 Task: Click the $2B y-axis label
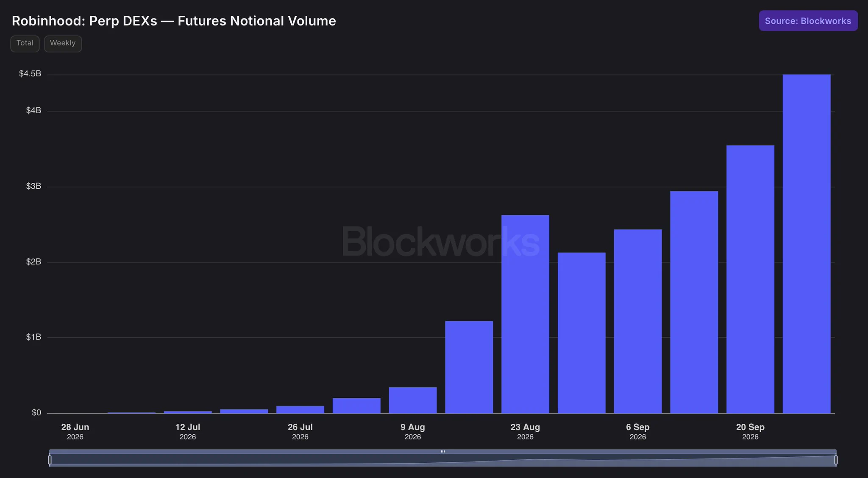(x=33, y=262)
